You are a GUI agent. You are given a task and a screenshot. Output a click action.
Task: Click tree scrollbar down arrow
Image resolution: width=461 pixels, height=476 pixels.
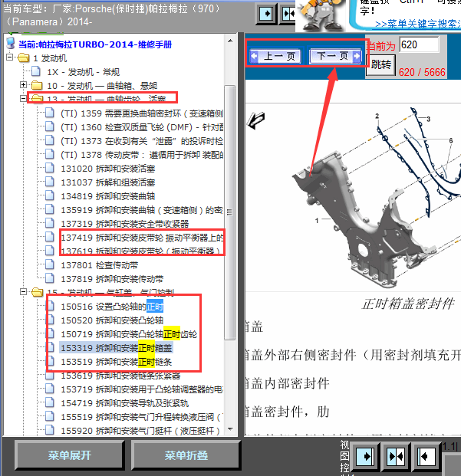[x=230, y=429]
